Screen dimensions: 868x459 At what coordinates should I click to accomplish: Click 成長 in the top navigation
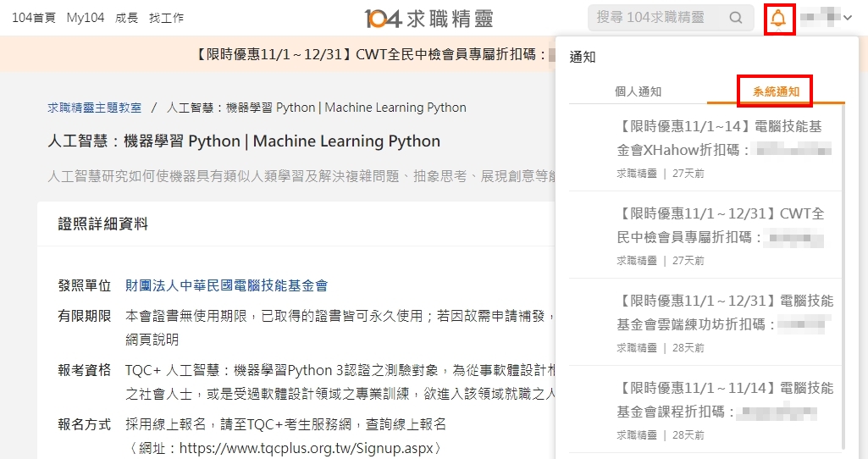(126, 18)
